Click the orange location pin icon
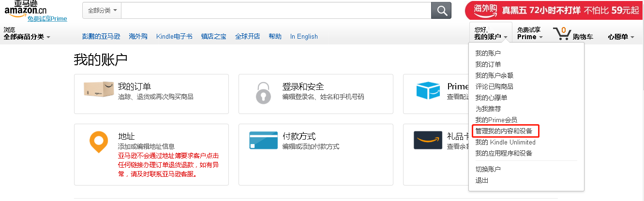This screenshot has height=201, width=644. 99,142
